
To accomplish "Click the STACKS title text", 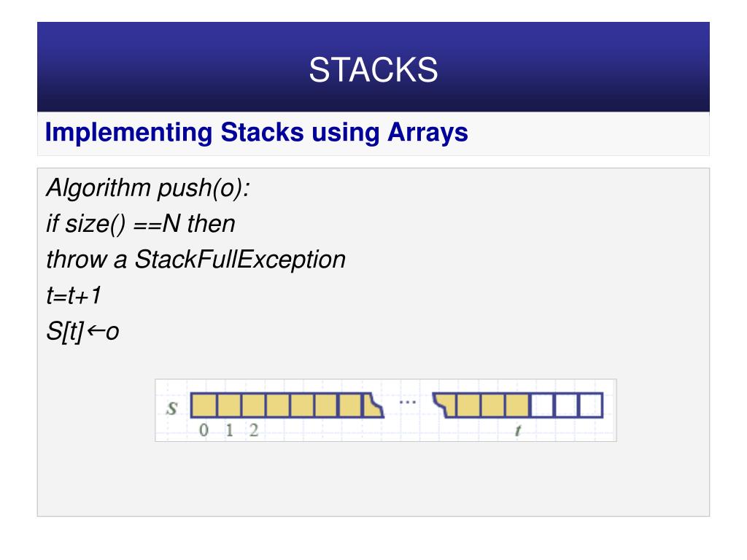I will tap(373, 70).
